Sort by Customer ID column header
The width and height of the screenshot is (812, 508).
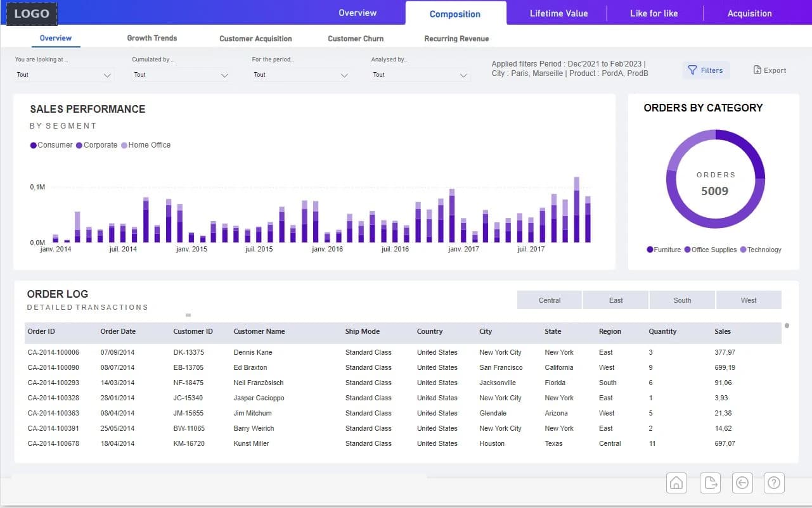(193, 331)
